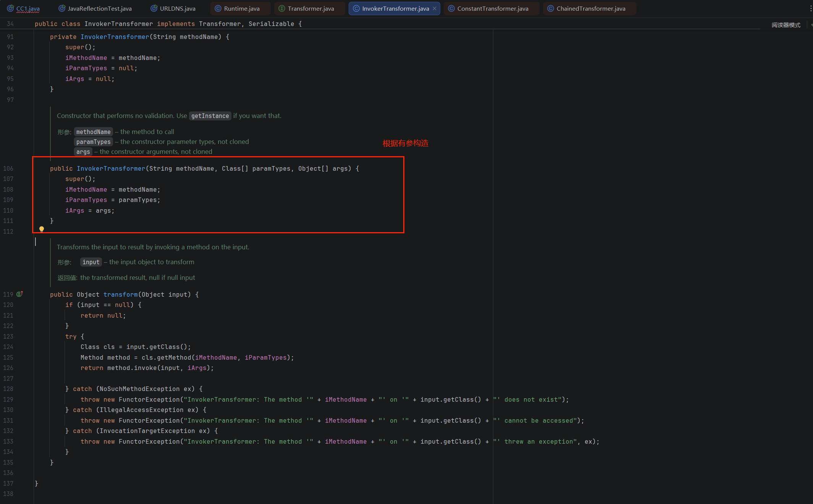Click the transform method name on line 119
Viewport: 813px width, 504px height.
[x=120, y=294]
